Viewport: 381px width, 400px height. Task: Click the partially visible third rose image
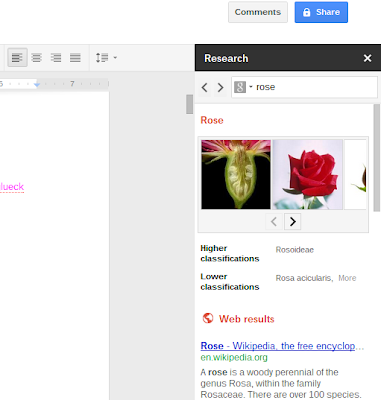click(x=355, y=174)
